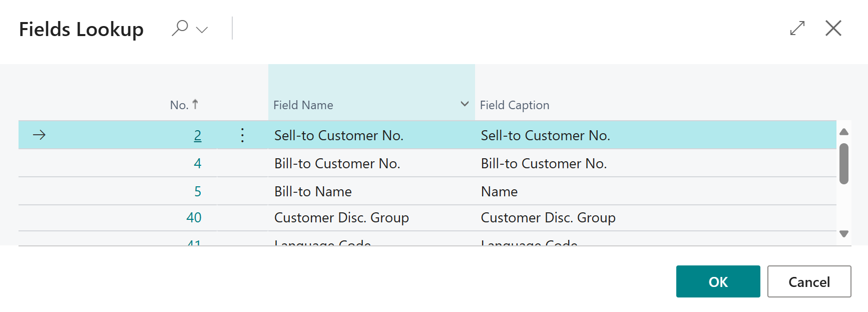868x312 pixels.
Task: Click the scrollbar down arrow
Action: [x=844, y=233]
